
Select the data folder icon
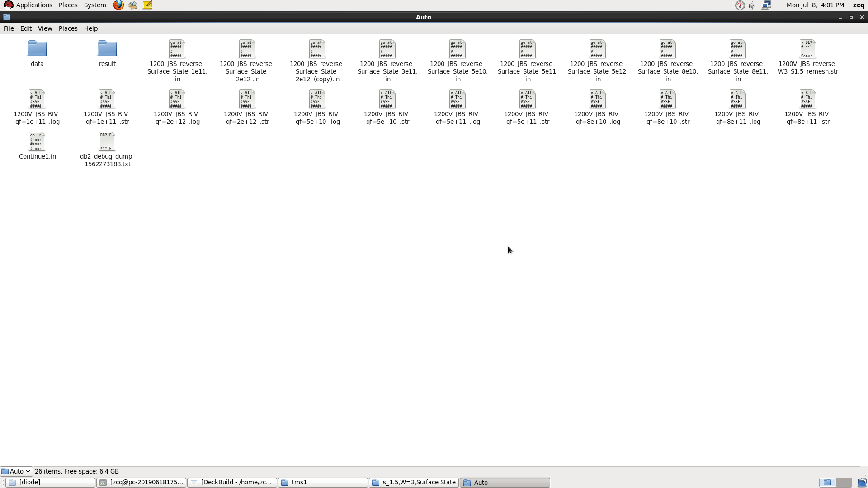(37, 49)
